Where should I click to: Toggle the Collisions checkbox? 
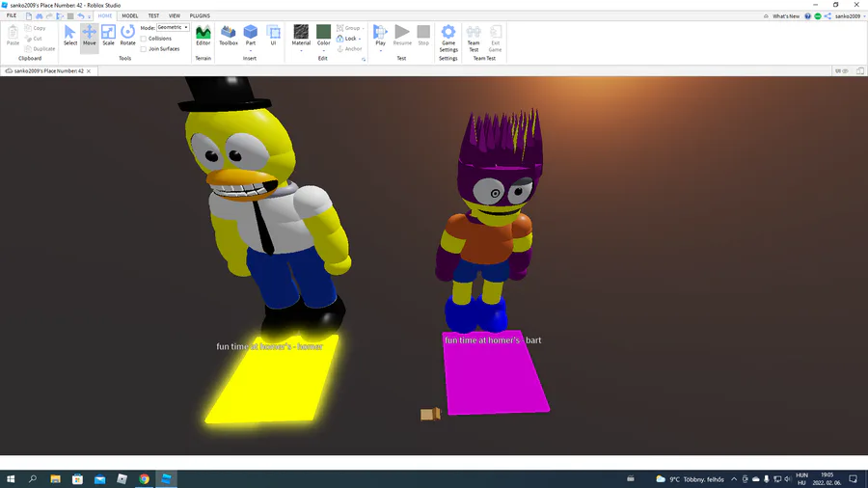point(144,39)
